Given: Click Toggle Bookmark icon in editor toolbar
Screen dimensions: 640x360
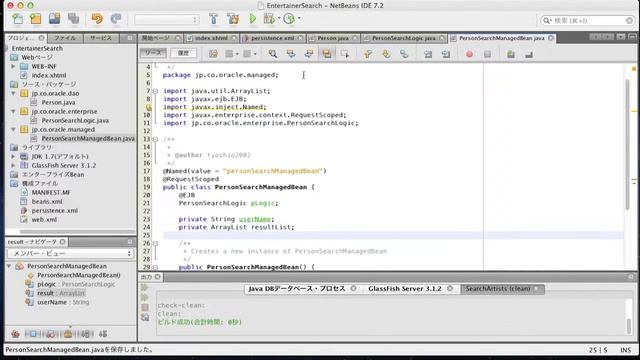Looking at the screenshot, I should click(404, 54).
